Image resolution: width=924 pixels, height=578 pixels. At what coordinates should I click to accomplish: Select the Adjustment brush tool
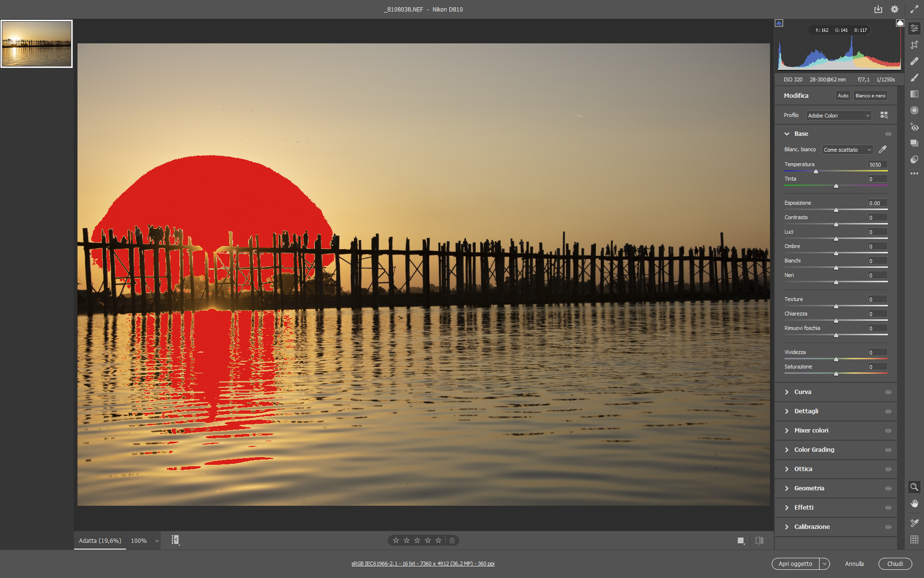tap(914, 78)
